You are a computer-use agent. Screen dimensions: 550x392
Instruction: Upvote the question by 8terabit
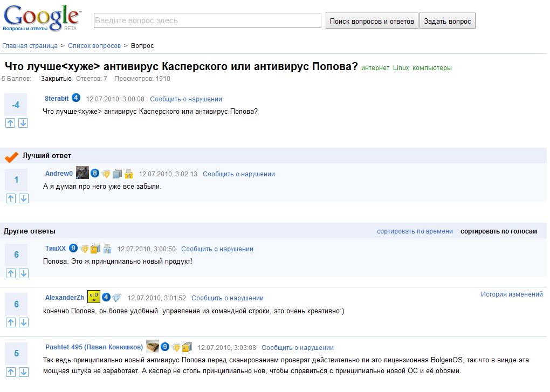[10, 123]
